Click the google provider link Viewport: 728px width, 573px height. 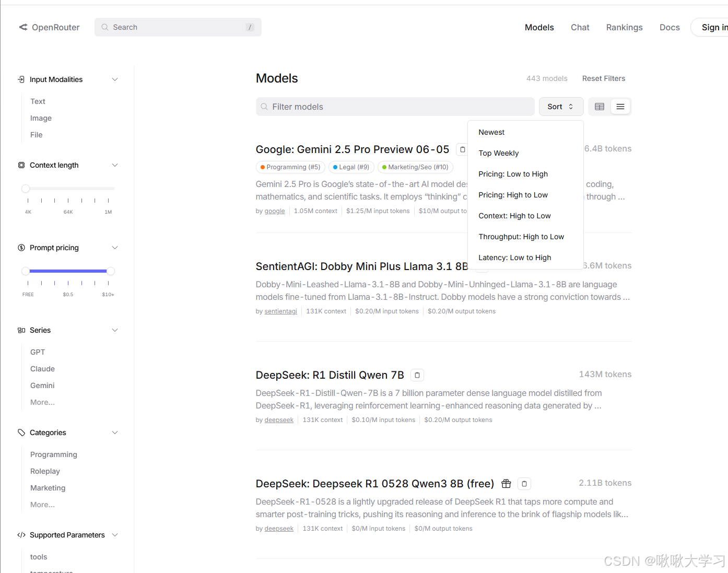click(x=275, y=211)
